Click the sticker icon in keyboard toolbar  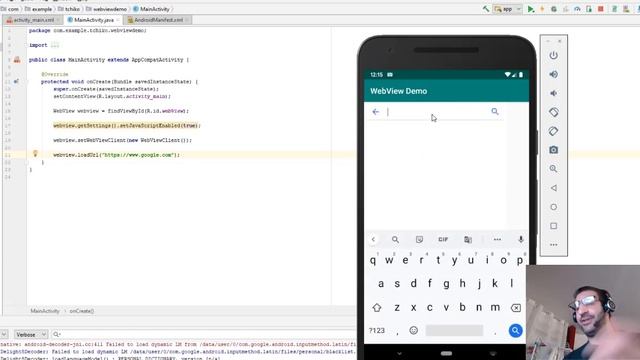coord(419,240)
